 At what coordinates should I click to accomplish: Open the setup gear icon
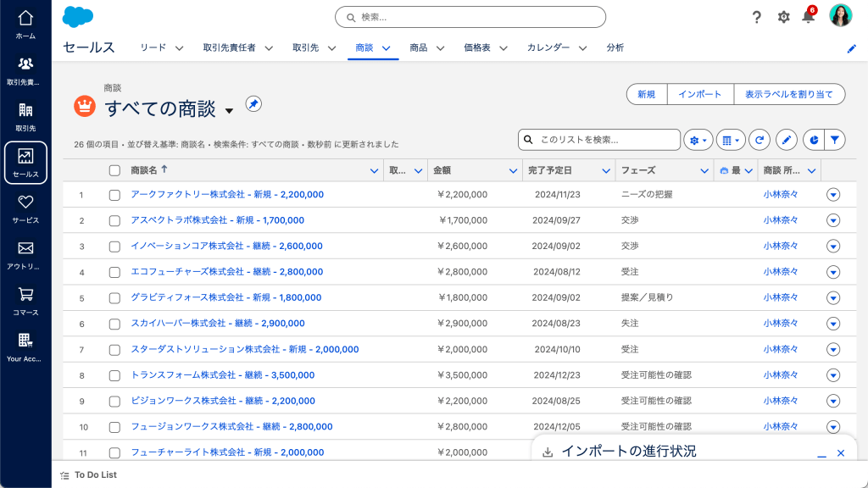(783, 17)
